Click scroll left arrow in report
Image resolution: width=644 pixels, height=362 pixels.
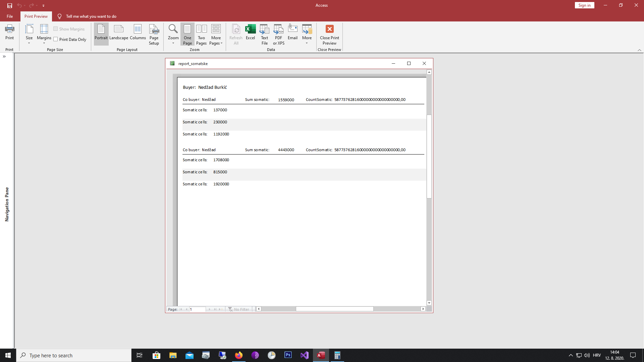(x=259, y=309)
